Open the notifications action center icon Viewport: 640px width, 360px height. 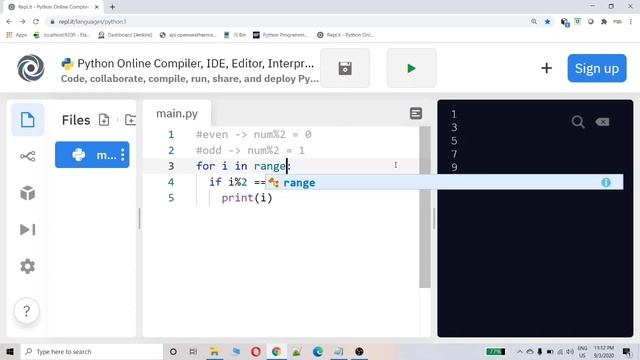point(627,351)
